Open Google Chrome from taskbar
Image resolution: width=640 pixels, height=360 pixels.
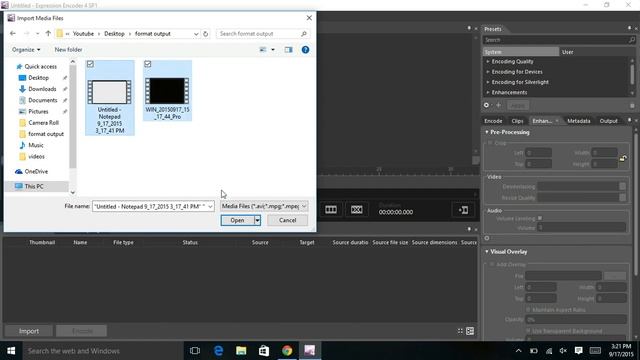(x=287, y=351)
